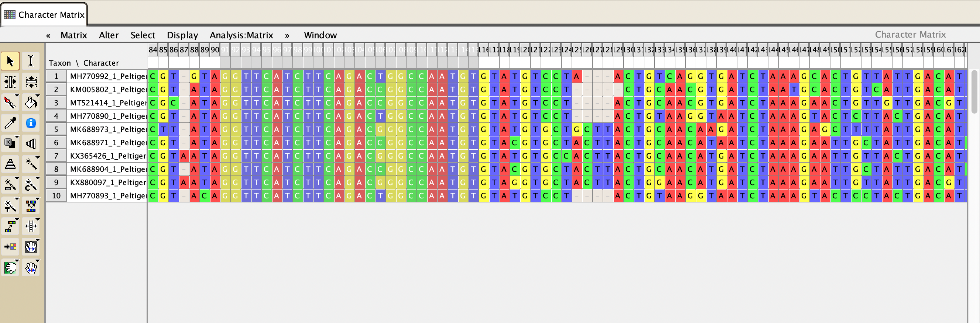Select the arrow selection tool
Screen dimensions: 980x323
(10, 61)
